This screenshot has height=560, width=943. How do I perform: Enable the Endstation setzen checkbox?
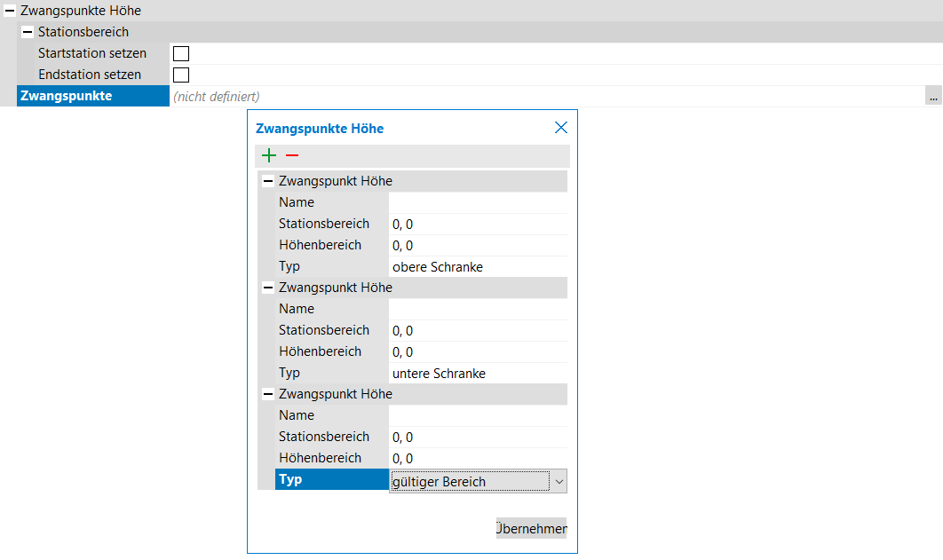coord(181,75)
